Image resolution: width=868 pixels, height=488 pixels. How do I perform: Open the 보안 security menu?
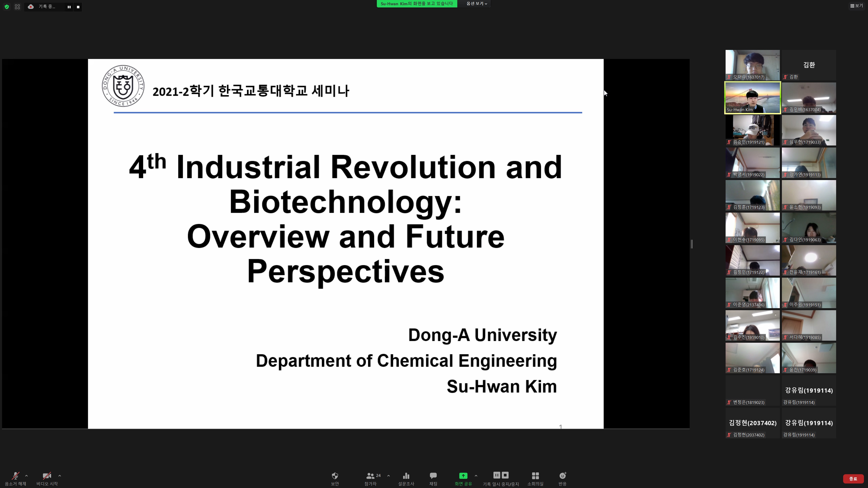click(335, 479)
